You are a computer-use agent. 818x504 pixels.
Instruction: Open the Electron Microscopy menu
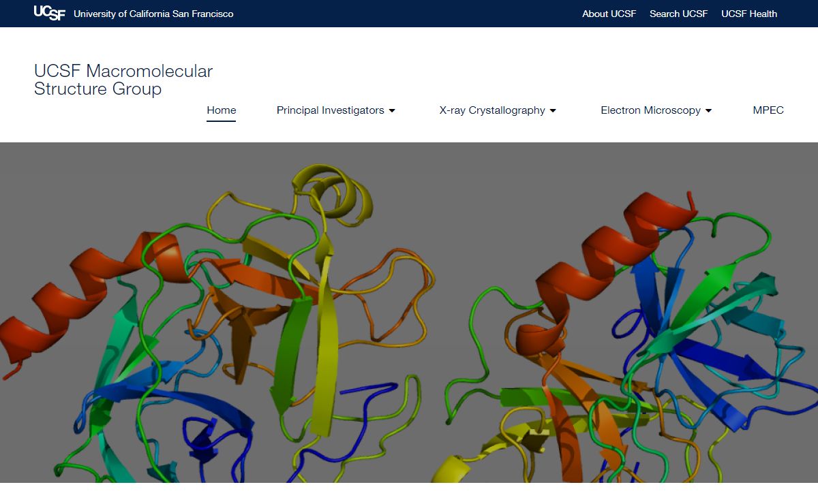(x=650, y=110)
